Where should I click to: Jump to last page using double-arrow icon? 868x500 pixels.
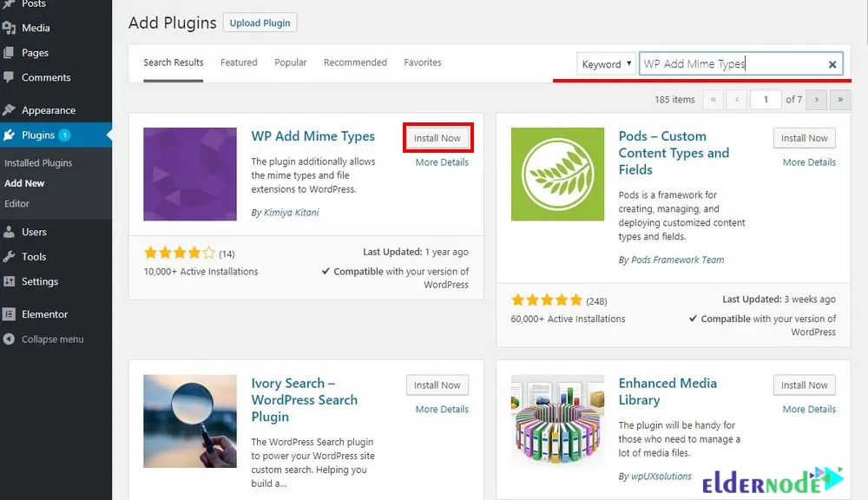(x=839, y=100)
